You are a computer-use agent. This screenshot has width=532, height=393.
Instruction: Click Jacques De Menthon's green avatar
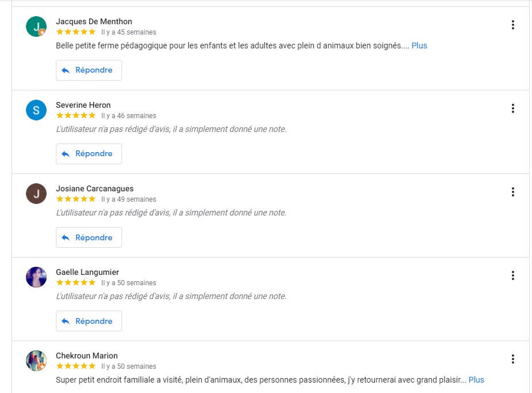pos(36,27)
